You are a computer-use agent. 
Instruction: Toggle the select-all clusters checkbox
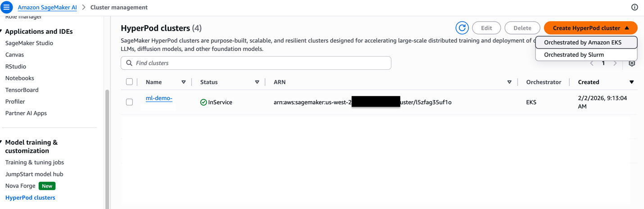tap(130, 82)
